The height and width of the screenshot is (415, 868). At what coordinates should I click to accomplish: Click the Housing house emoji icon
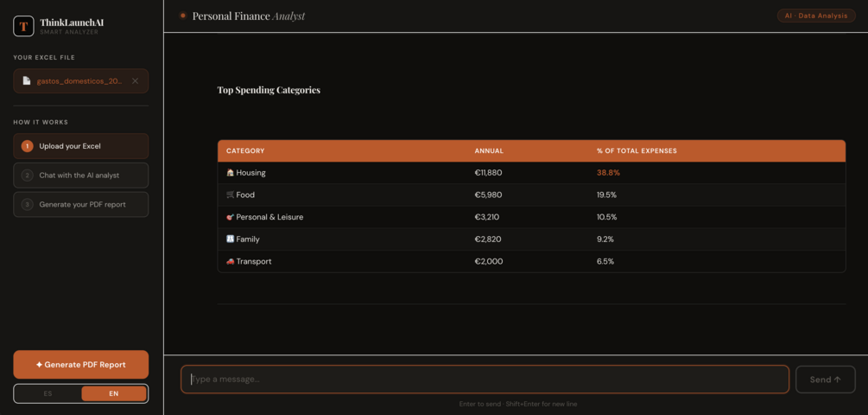[x=231, y=173]
